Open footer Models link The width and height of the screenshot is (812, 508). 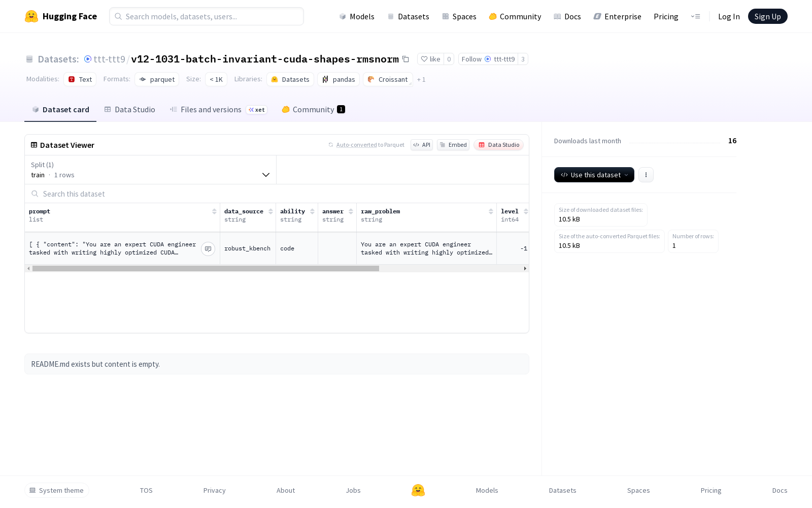pyautogui.click(x=487, y=490)
